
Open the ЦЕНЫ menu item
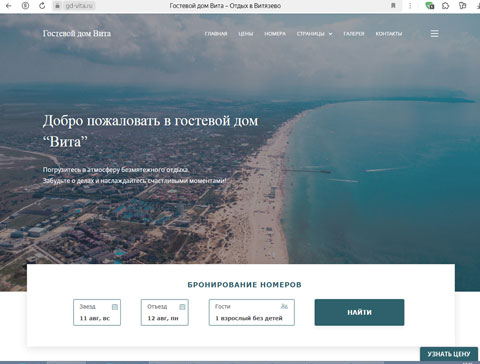(246, 34)
